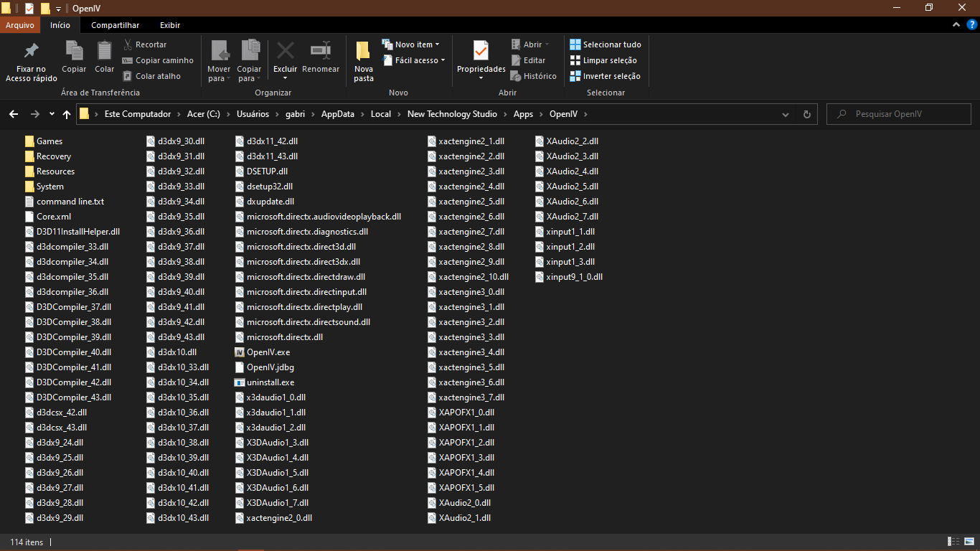Click Selecionar tudo button
Image resolution: width=980 pixels, height=551 pixels.
tap(605, 44)
